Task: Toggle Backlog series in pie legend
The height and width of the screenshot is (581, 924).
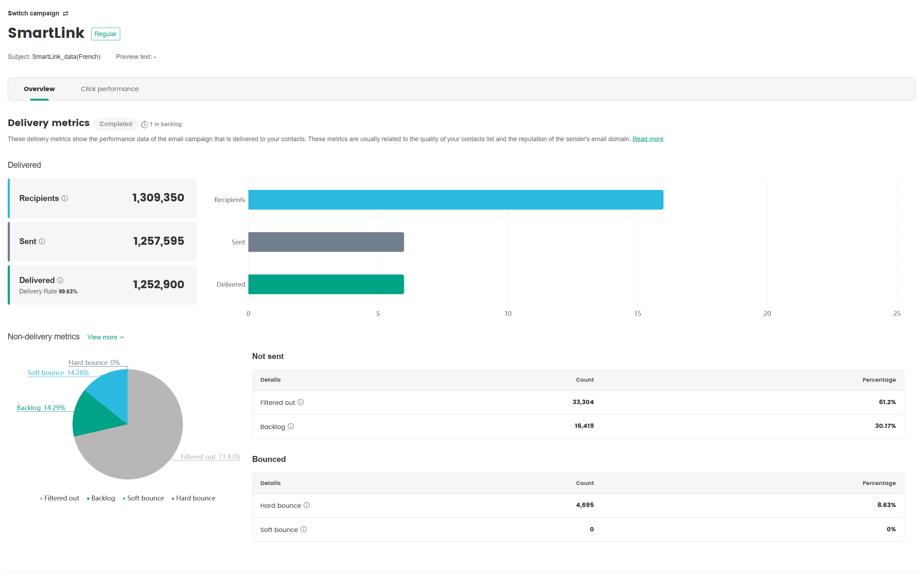Action: click(x=101, y=498)
